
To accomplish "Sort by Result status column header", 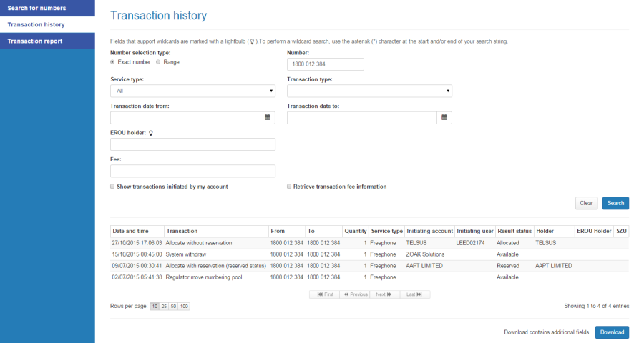I will click(514, 231).
